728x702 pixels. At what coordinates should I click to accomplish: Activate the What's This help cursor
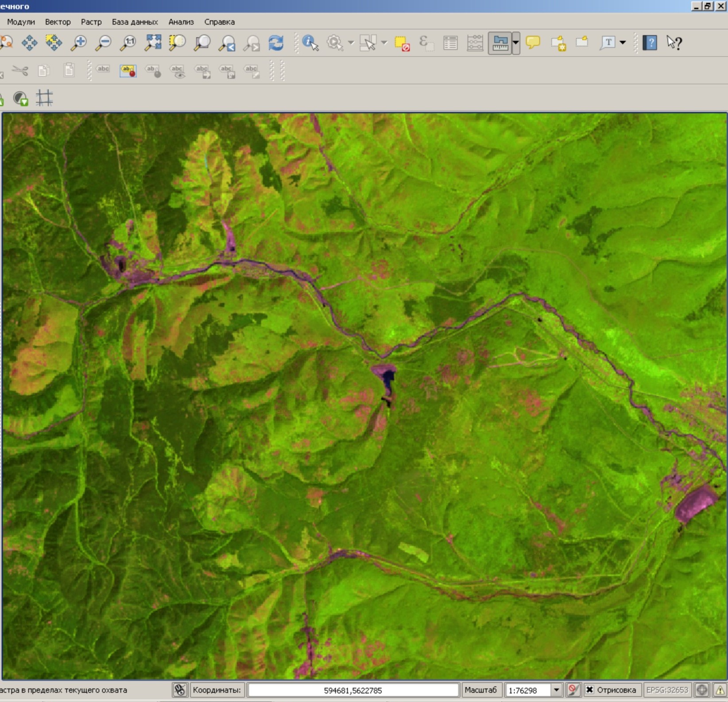coord(674,43)
